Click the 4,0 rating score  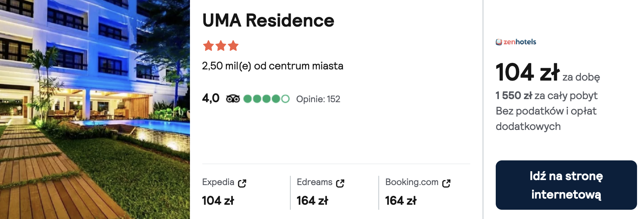pyautogui.click(x=211, y=98)
